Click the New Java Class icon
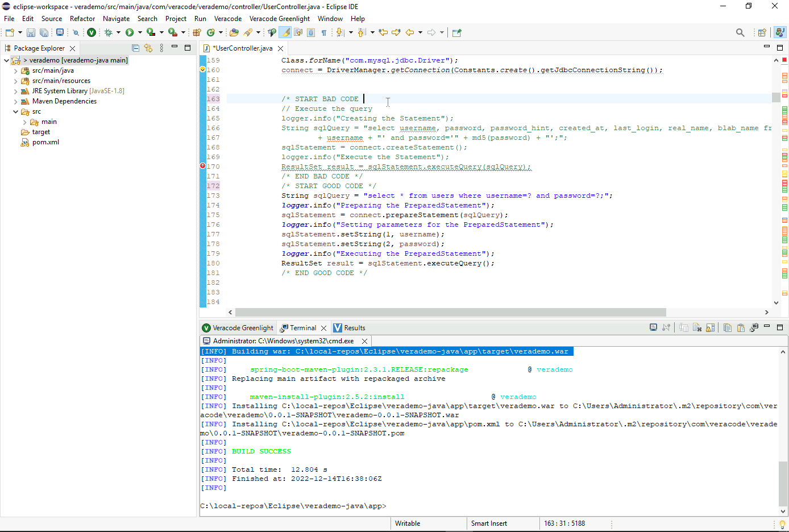 tap(211, 32)
